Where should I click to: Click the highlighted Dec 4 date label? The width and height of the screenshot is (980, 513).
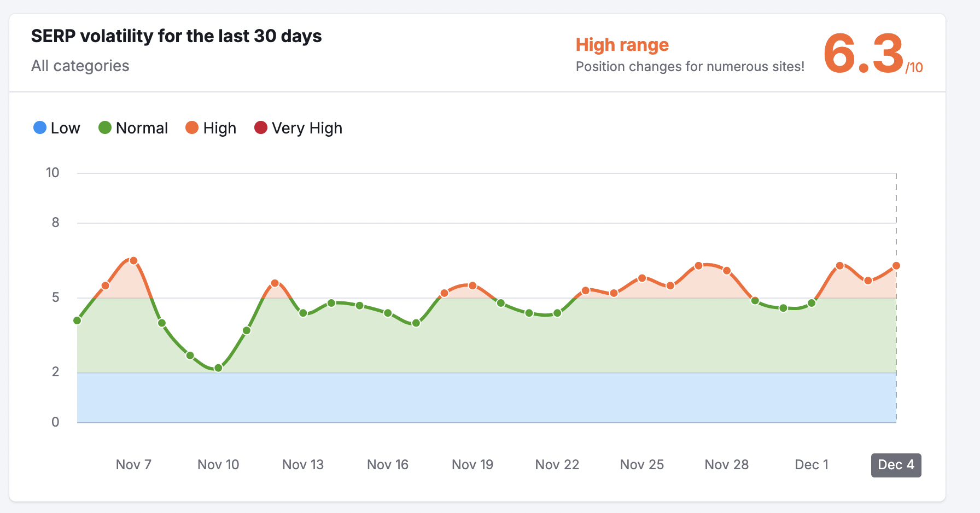[x=896, y=465]
